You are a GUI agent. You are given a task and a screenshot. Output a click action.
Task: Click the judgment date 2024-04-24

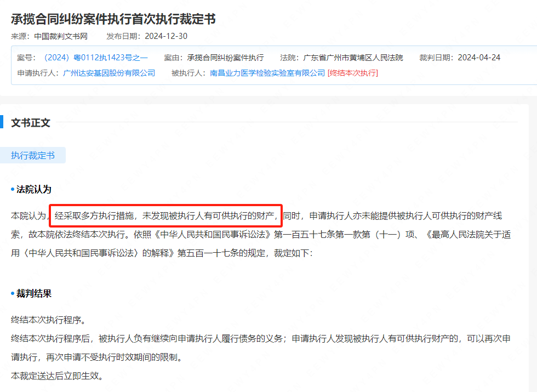tap(479, 58)
